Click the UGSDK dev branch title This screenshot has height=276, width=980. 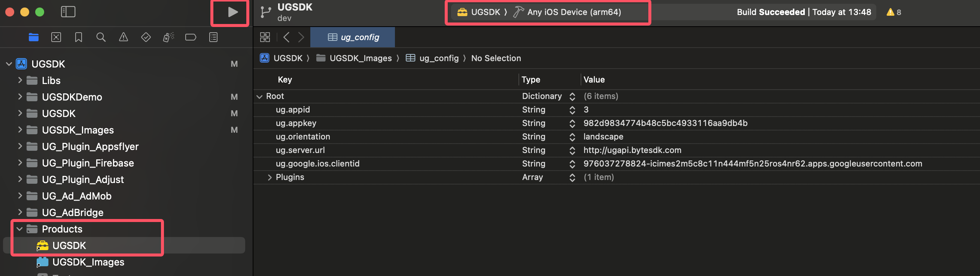(295, 12)
